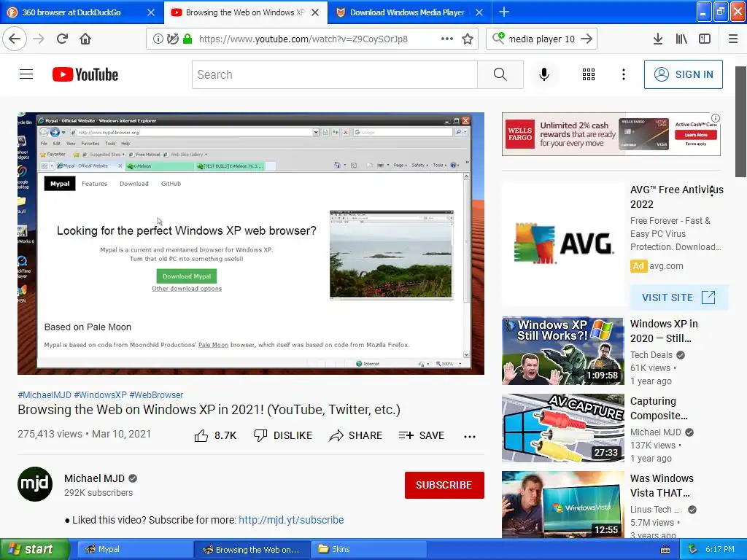Go back to the previous page

tap(15, 39)
